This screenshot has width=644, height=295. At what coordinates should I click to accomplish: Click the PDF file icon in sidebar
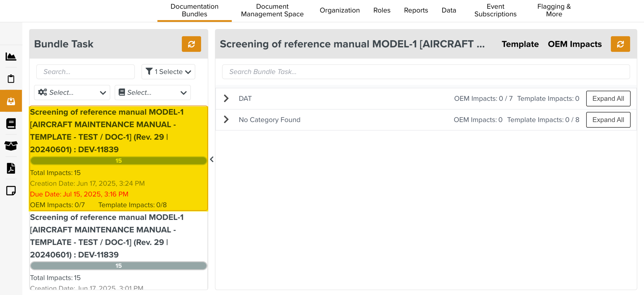11,168
